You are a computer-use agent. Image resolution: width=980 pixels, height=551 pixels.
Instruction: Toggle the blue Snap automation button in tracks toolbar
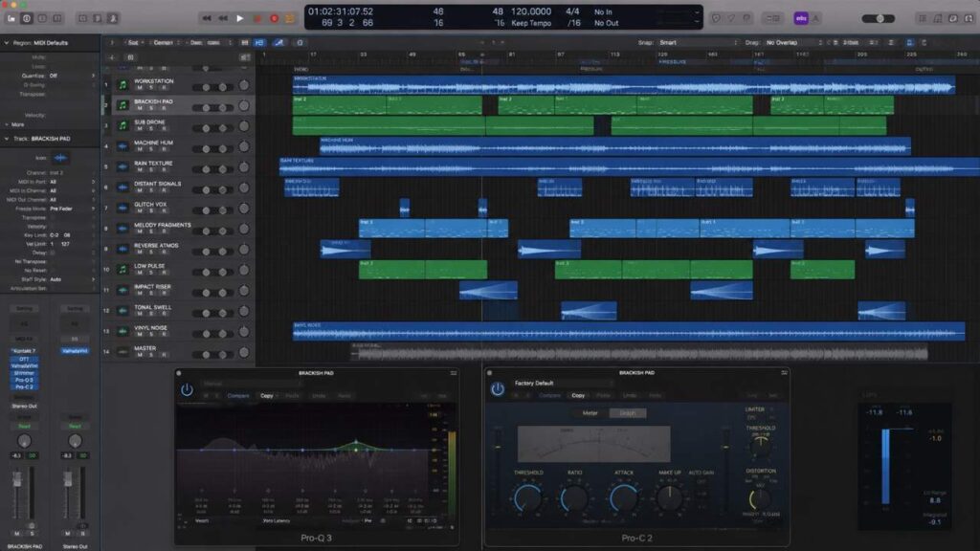pyautogui.click(x=258, y=42)
